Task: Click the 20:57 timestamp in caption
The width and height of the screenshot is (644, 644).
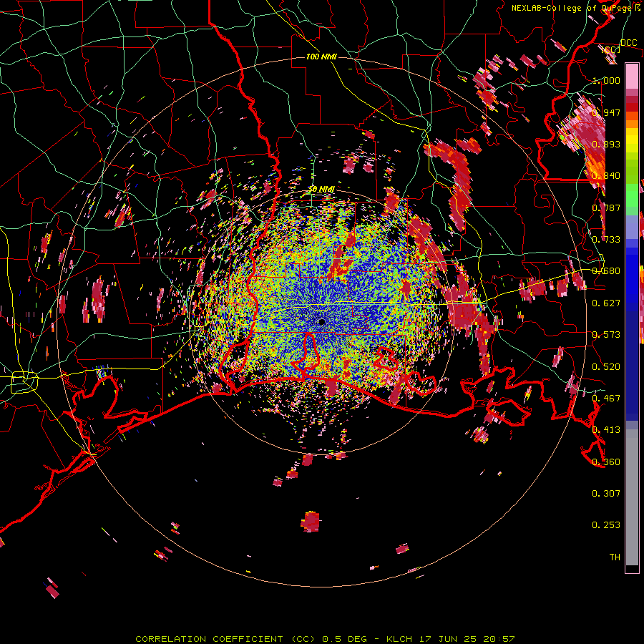Action: [x=499, y=639]
